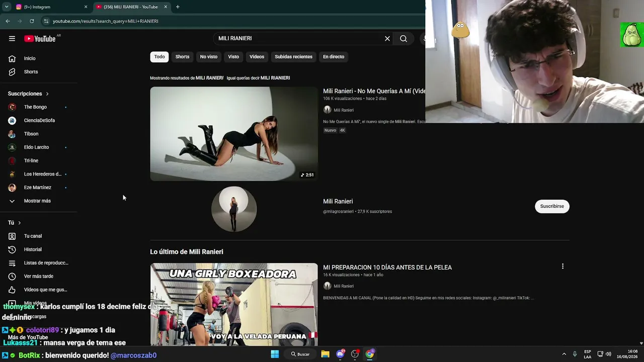This screenshot has height=362, width=644.
Task: Open Google Chrome from the taskbar
Action: click(x=370, y=354)
